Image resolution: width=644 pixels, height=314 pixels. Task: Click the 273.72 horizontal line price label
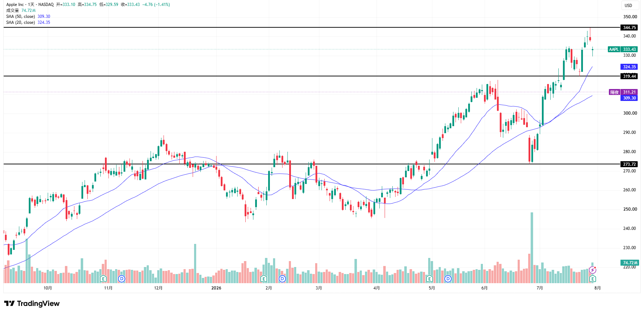click(629, 164)
